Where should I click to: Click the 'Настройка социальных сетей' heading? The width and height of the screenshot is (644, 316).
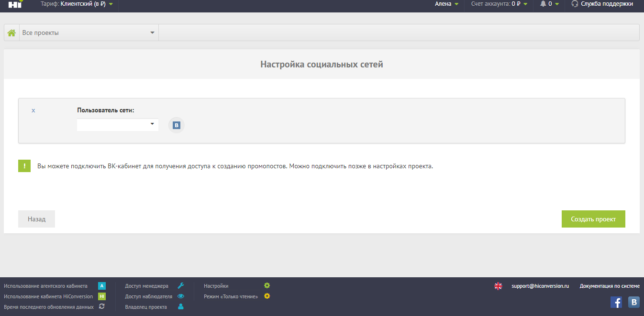322,64
